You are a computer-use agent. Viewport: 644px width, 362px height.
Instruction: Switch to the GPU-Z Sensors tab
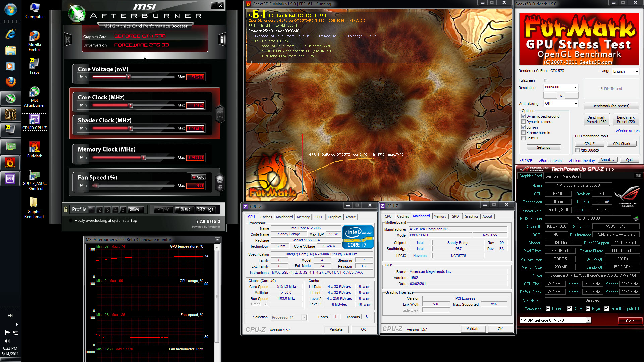(x=552, y=176)
